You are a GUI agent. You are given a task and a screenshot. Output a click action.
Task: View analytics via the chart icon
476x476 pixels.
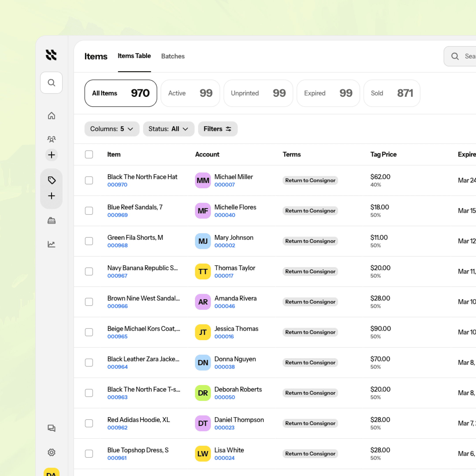52,244
